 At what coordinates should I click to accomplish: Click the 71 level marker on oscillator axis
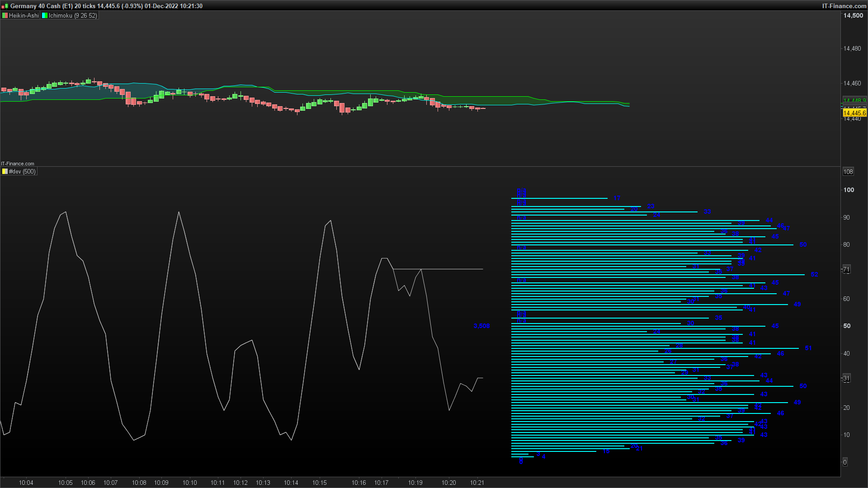click(x=846, y=269)
